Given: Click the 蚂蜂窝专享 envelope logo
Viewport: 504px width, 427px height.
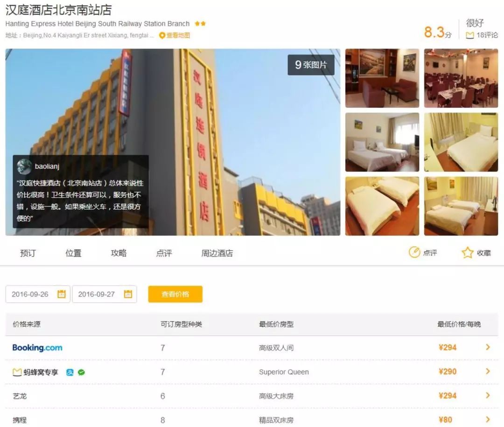Looking at the screenshot, I should [x=17, y=372].
